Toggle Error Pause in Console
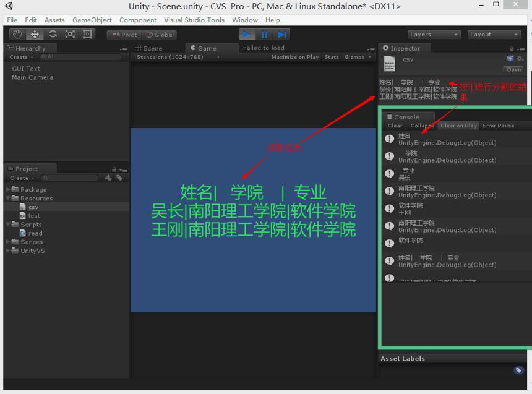This screenshot has width=532, height=394. pyautogui.click(x=498, y=126)
